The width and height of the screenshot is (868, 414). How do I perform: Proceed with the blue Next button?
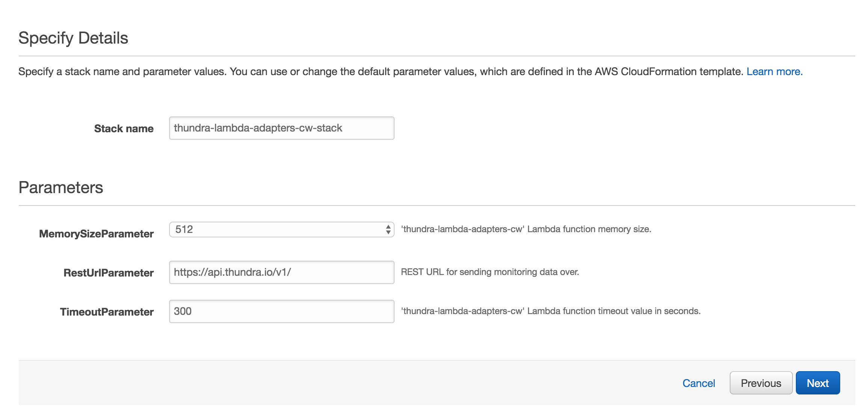(818, 383)
